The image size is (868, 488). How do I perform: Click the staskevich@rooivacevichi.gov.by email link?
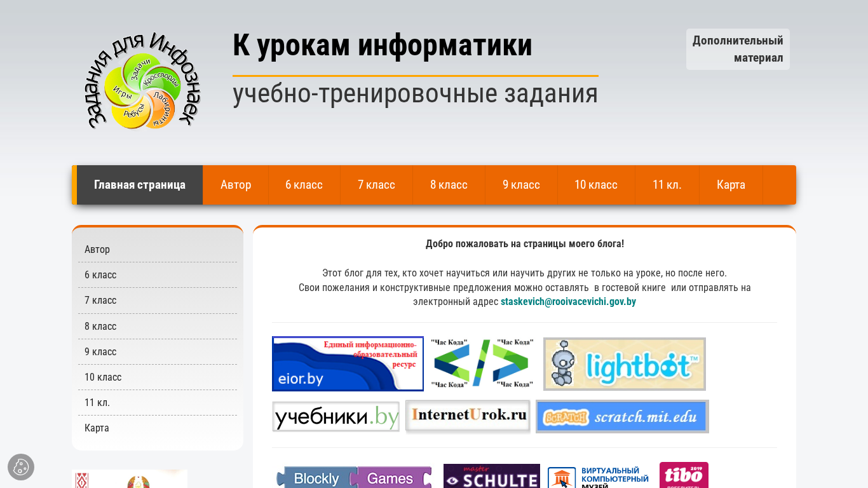(568, 302)
